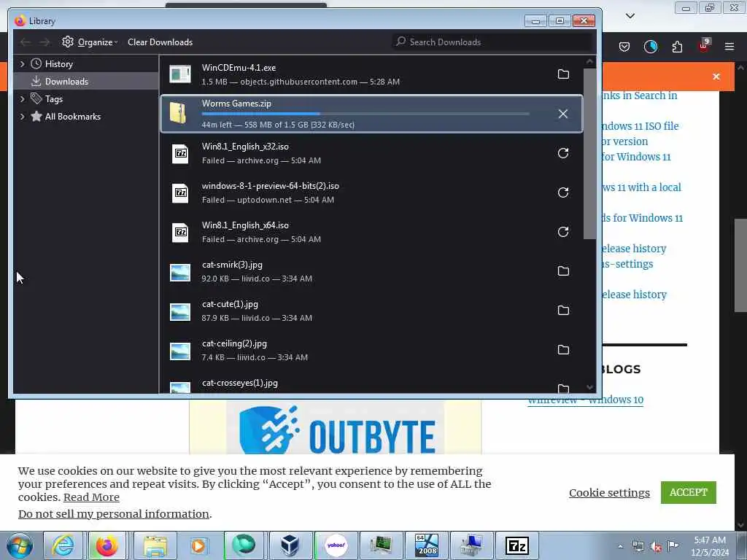Select History in the sidebar

pyautogui.click(x=58, y=64)
